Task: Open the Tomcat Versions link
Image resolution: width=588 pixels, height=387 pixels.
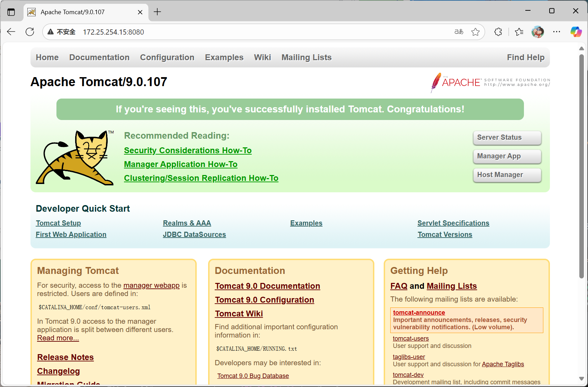Action: (445, 234)
